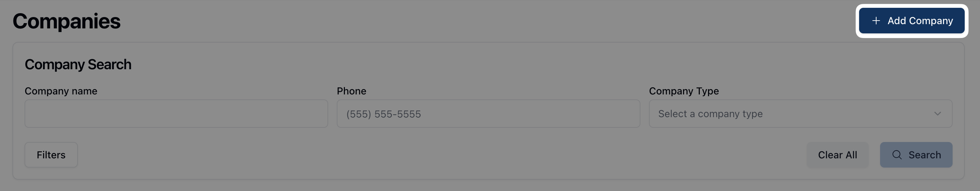Select the 'Add Company' button text
This screenshot has width=980, height=191.
click(x=920, y=21)
